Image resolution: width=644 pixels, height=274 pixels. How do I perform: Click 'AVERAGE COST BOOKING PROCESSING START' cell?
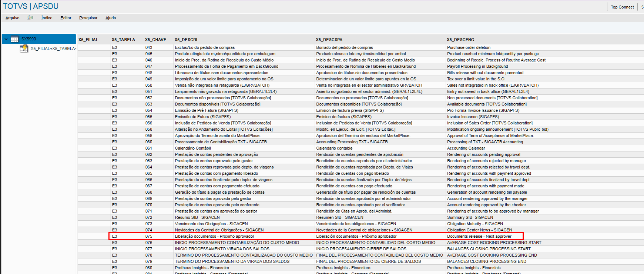[x=545, y=243]
